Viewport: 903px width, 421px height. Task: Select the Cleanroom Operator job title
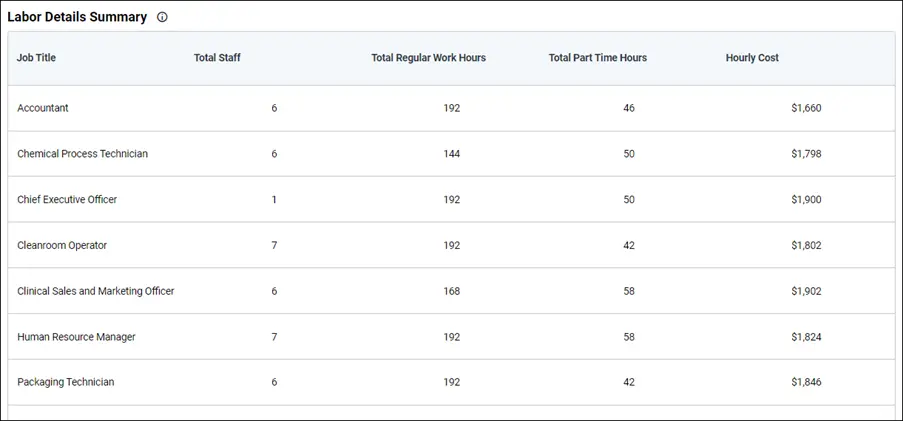point(62,245)
